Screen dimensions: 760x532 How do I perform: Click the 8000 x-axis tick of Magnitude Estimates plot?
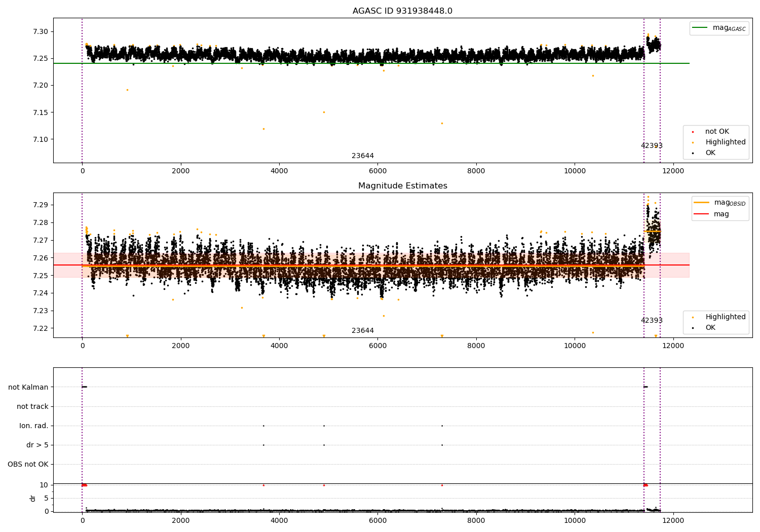click(476, 346)
